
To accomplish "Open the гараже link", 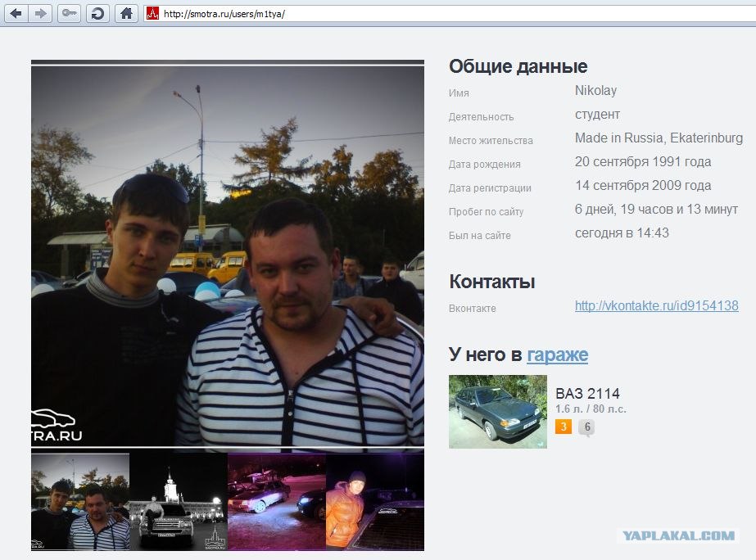I will (x=557, y=355).
